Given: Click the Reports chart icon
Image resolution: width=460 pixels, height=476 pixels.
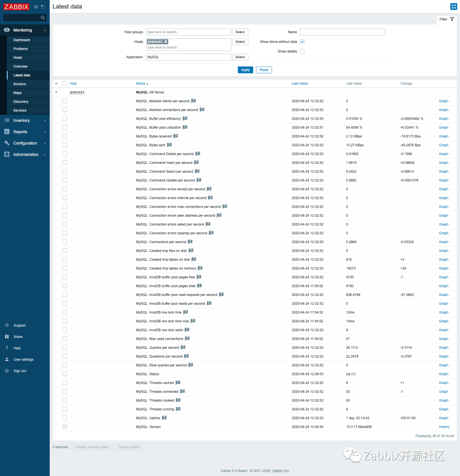Looking at the screenshot, I should 7,132.
